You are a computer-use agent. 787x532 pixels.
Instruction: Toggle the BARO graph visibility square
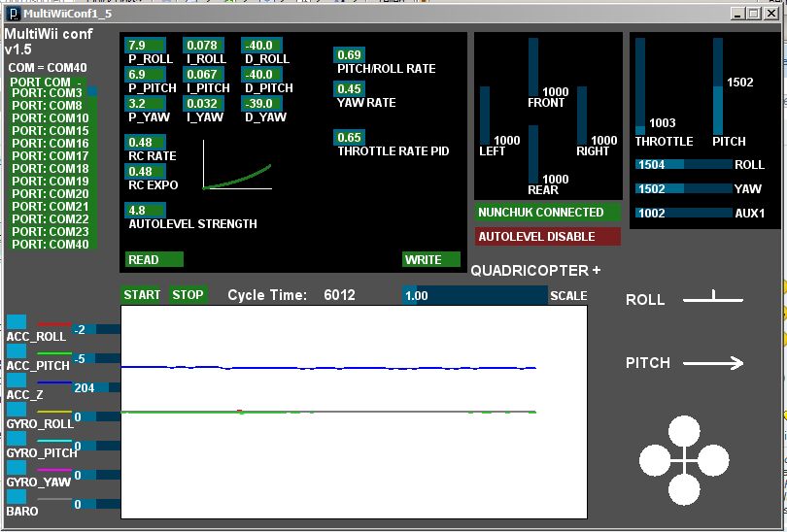coord(17,497)
